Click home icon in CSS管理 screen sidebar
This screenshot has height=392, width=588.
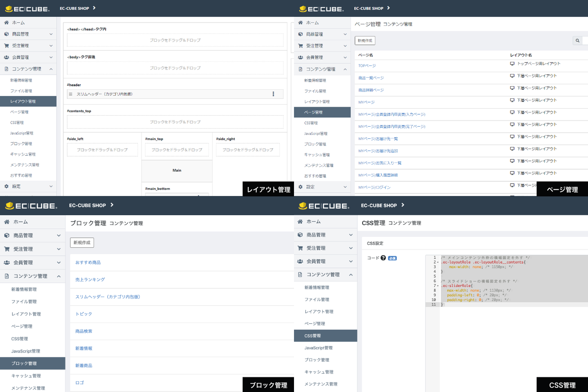[x=300, y=221]
